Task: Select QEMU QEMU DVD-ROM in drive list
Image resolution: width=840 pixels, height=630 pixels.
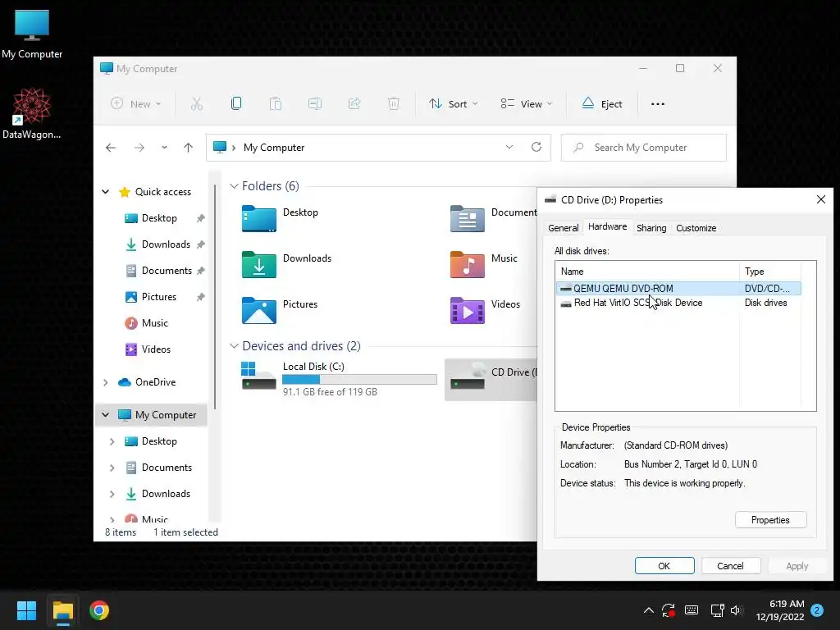Action: (678, 288)
